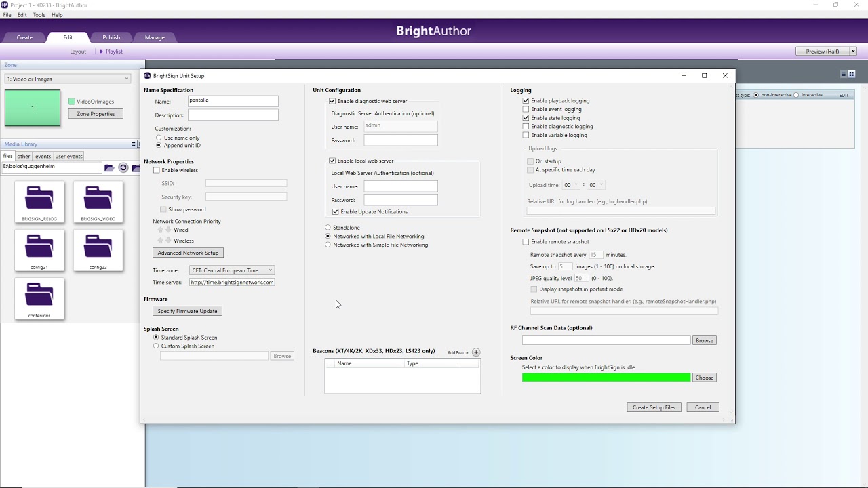The height and width of the screenshot is (488, 868).
Task: Uncheck Enable diagnostic web server
Action: pos(332,101)
